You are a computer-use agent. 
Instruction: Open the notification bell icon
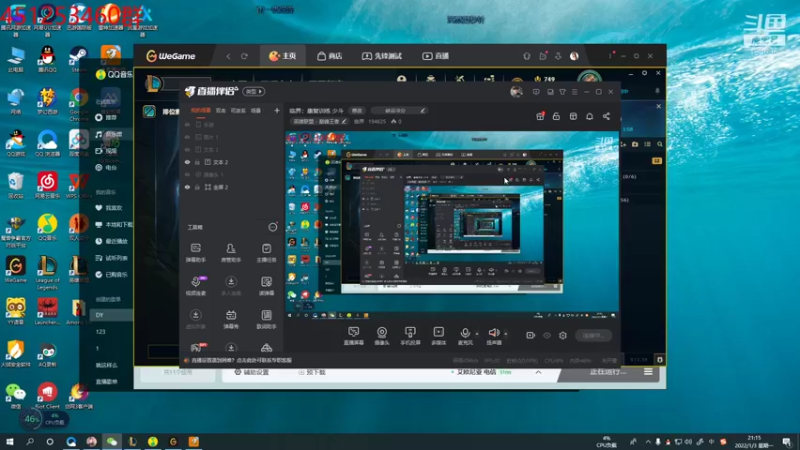(589, 116)
